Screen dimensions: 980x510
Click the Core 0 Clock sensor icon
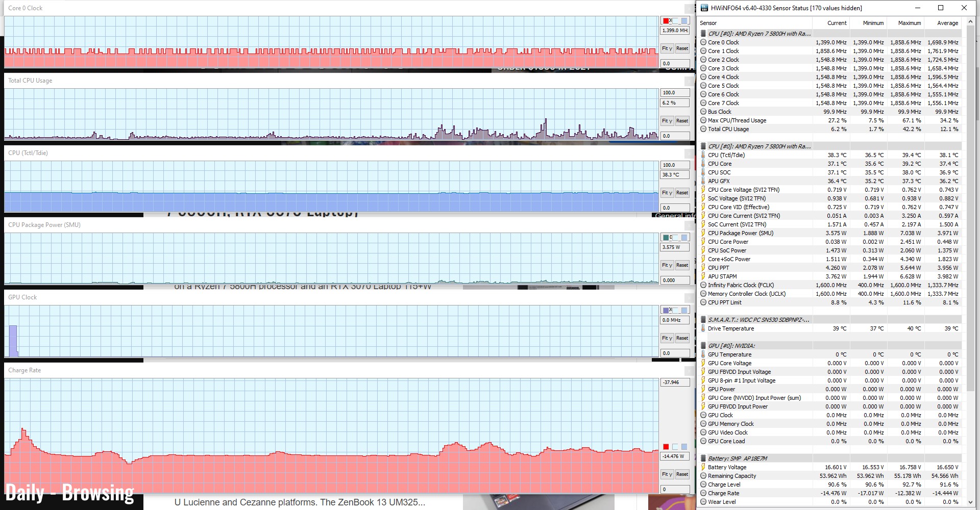tap(703, 42)
